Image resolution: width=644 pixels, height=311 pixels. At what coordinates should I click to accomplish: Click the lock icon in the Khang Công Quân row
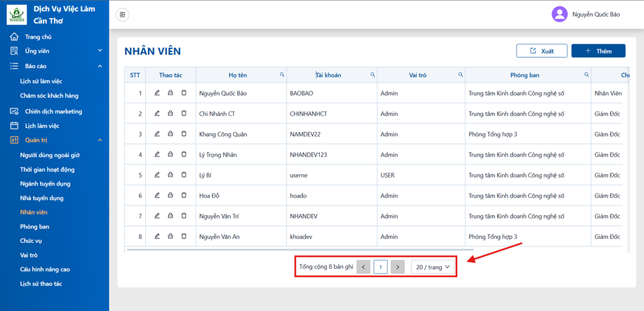pyautogui.click(x=170, y=134)
